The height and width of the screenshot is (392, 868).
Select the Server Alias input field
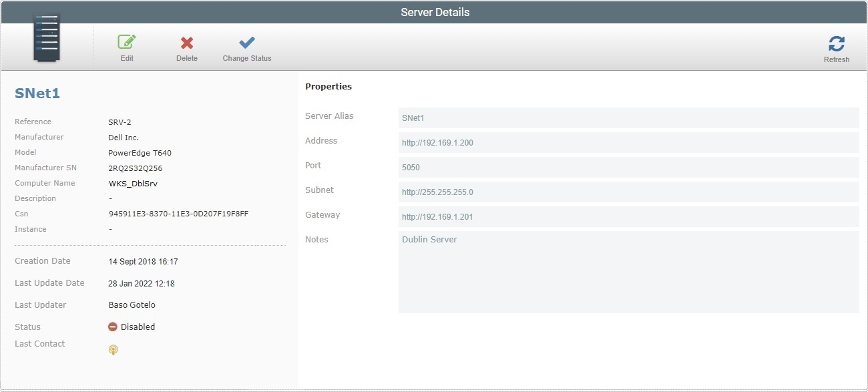(x=628, y=118)
